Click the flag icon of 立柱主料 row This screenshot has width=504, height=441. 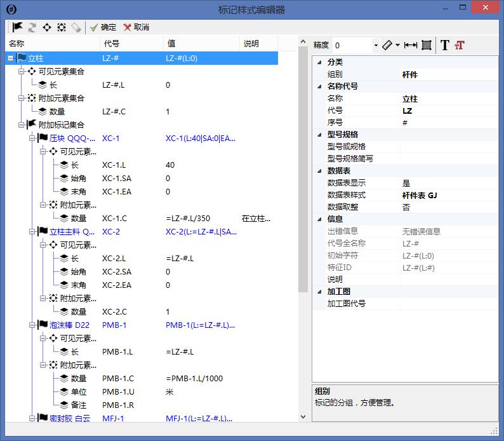(x=43, y=231)
